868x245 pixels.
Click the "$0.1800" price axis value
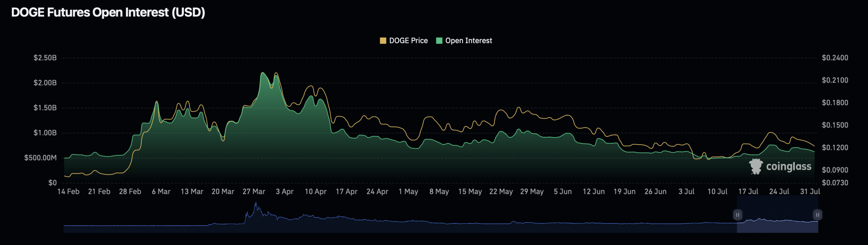835,103
